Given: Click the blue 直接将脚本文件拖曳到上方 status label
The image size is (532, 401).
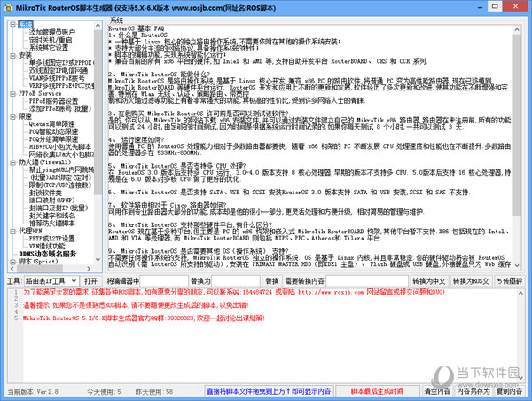Looking at the screenshot, I should [x=269, y=391].
